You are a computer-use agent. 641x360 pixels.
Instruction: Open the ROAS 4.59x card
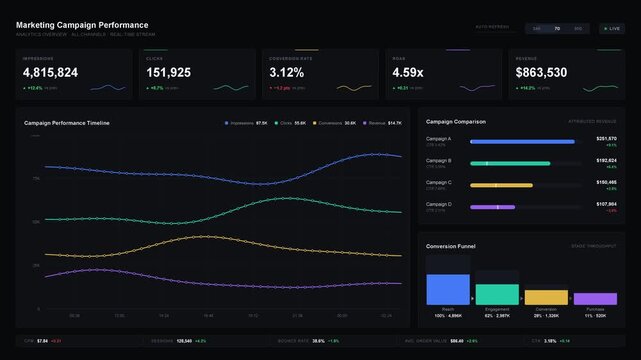point(444,74)
